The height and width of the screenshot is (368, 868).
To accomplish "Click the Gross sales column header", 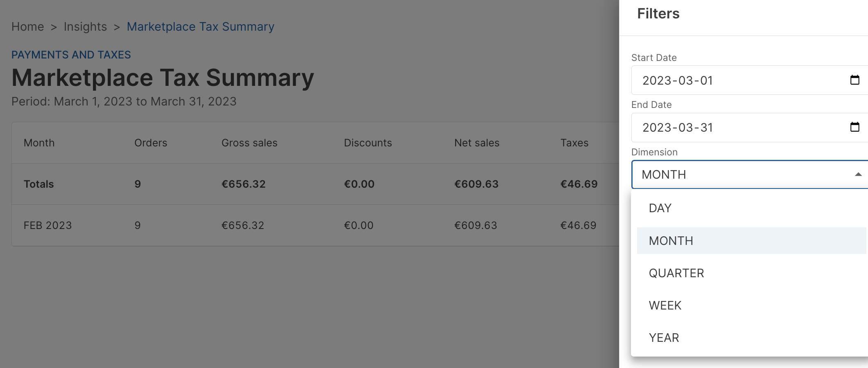I will 249,143.
